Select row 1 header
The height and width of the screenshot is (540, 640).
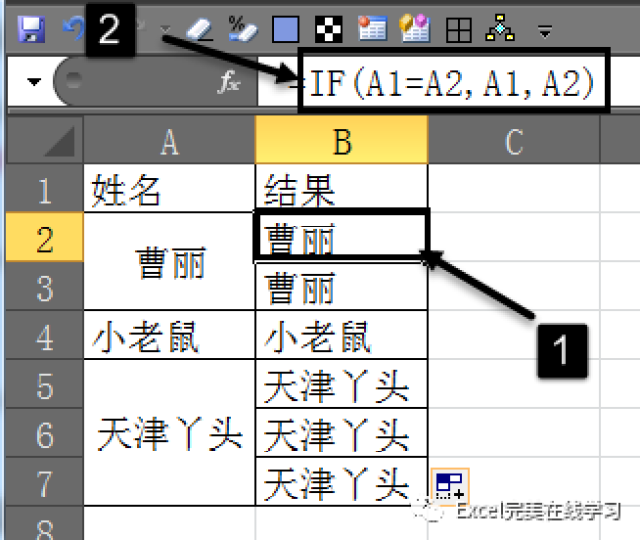pyautogui.click(x=45, y=188)
